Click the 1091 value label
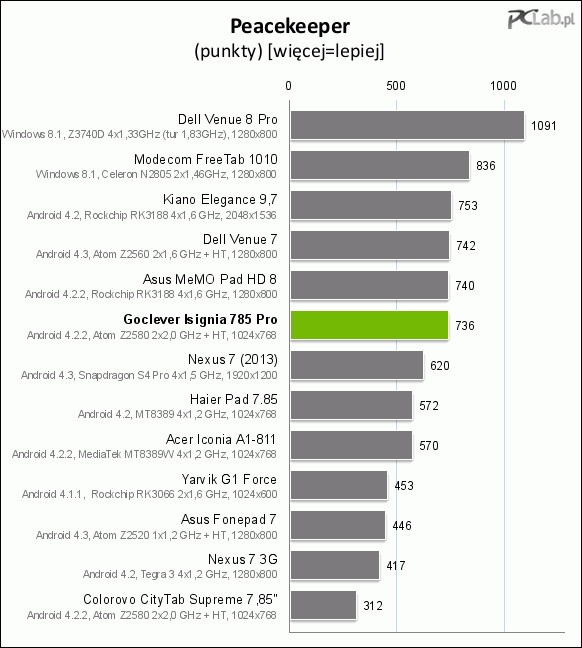This screenshot has height=648, width=582. 544,126
